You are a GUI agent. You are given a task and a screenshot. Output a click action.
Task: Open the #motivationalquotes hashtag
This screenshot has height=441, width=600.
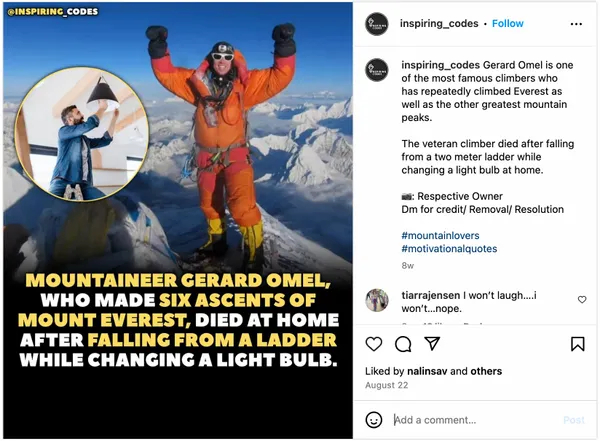[x=449, y=249]
